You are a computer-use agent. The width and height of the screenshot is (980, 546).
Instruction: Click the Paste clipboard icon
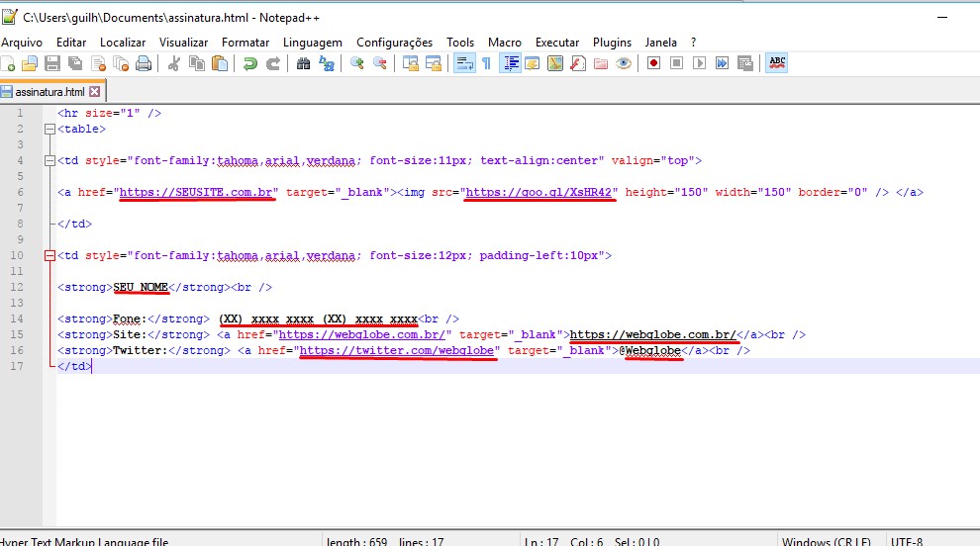pyautogui.click(x=220, y=63)
